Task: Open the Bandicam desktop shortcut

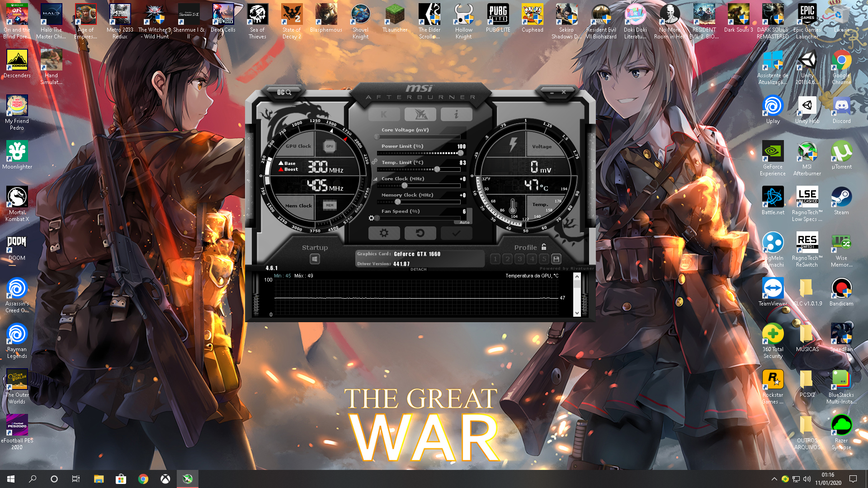Action: pos(842,292)
